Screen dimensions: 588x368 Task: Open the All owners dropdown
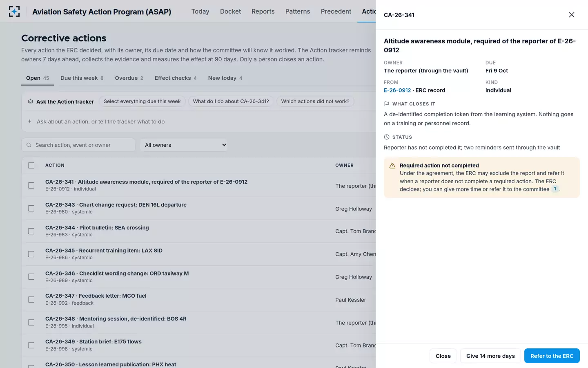tap(184, 145)
